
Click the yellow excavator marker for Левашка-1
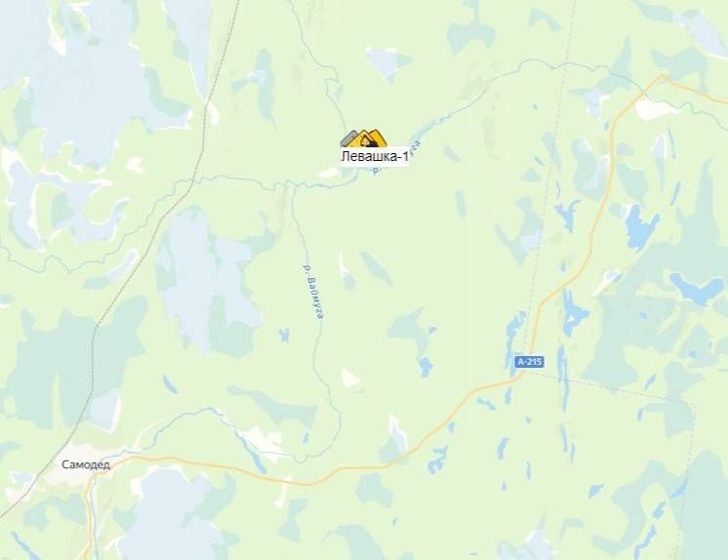coord(370,139)
